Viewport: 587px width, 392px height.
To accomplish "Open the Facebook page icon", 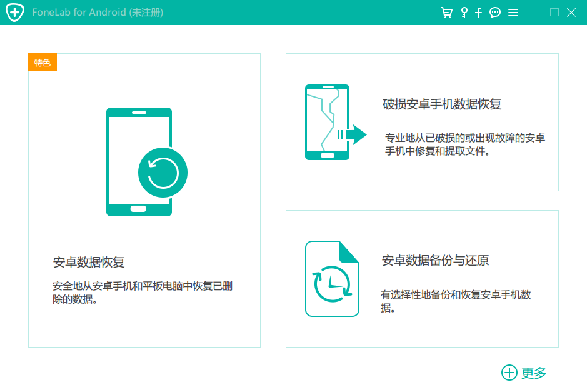I will click(x=478, y=13).
